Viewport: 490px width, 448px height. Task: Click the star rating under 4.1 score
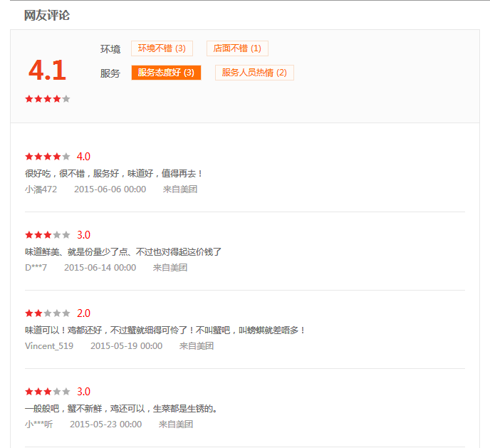coord(48,99)
